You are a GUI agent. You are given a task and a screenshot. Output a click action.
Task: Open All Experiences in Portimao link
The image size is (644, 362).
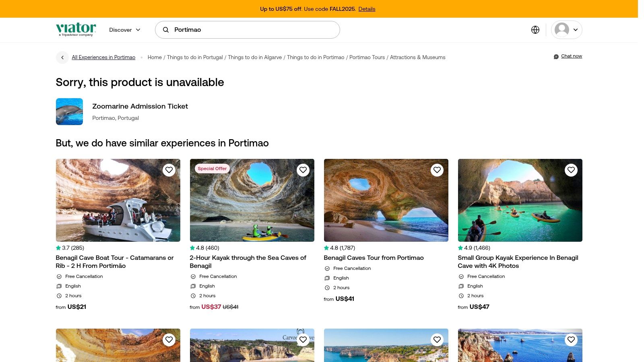tap(103, 58)
